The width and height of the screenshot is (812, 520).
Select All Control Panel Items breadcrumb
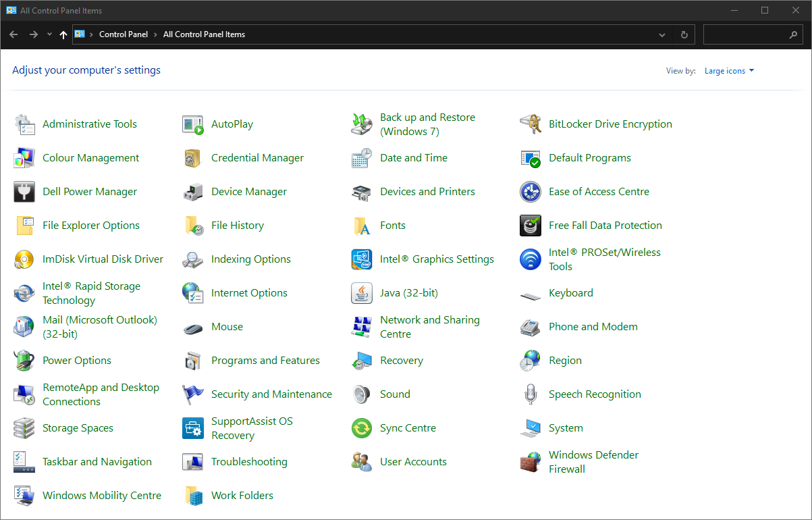(x=205, y=34)
